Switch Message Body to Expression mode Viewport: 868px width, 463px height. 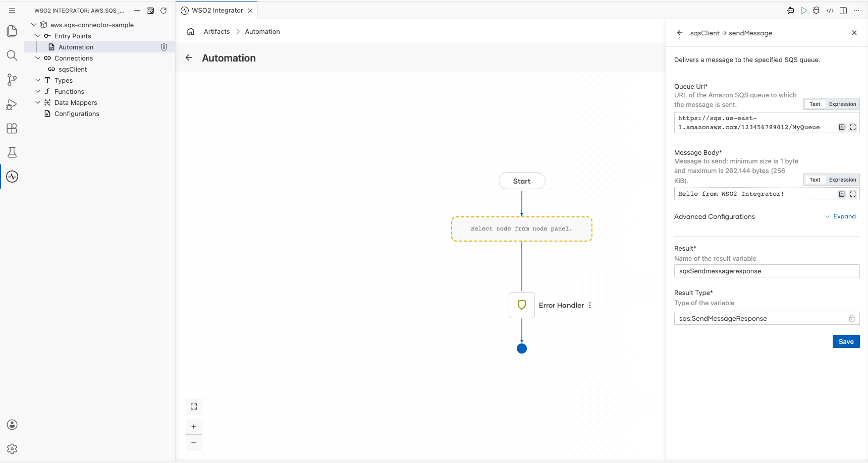pos(842,180)
